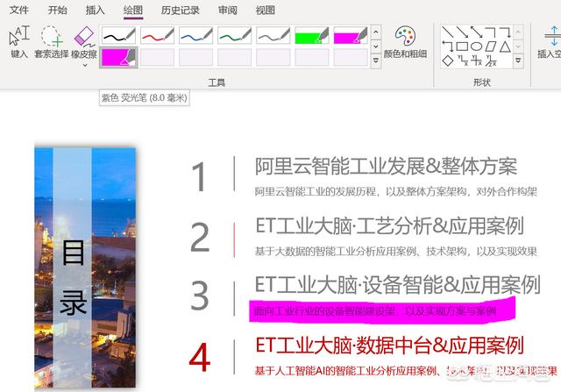Activate the 套索选择 lasso select tool
Screen dimensions: 561x392
pos(51,42)
